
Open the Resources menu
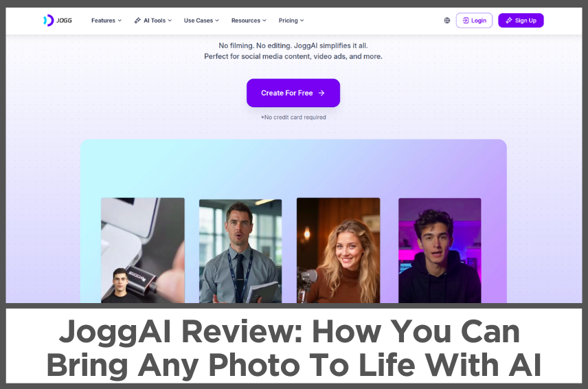click(x=249, y=20)
